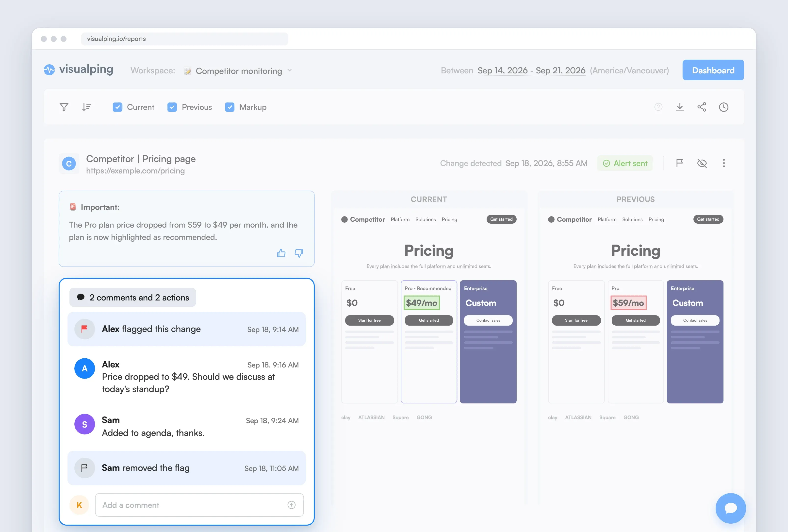
Task: Click the browser address bar visualping.io/reports
Action: (x=184, y=39)
